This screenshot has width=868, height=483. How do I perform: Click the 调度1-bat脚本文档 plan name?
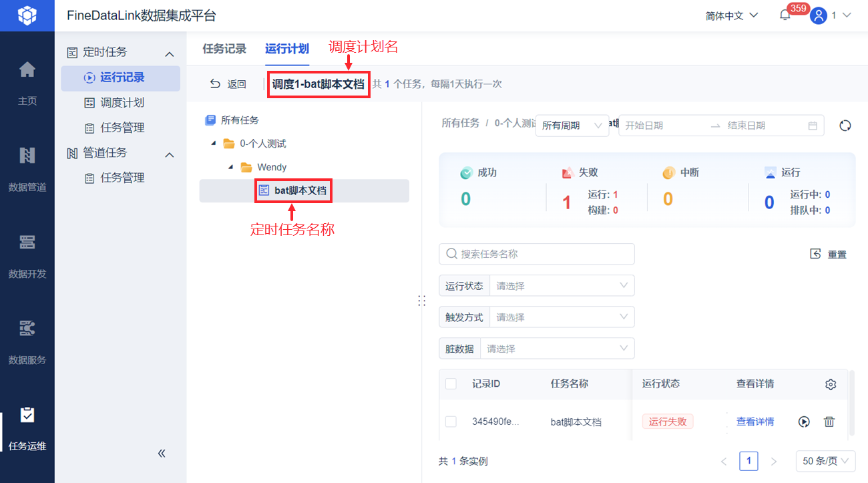318,84
